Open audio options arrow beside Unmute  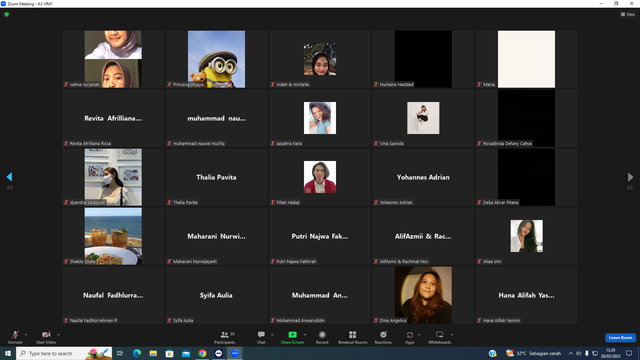tap(26, 335)
